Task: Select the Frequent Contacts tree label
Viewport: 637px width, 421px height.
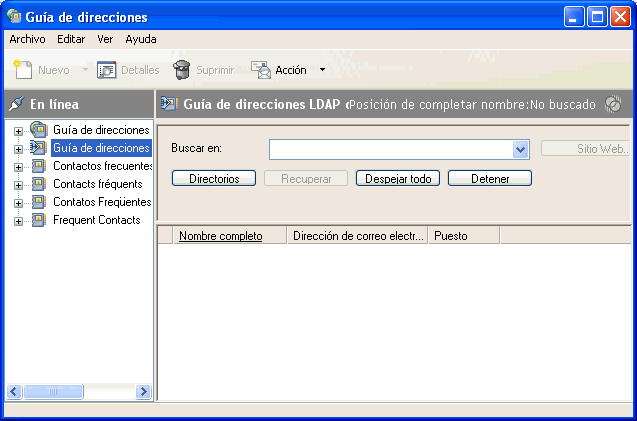Action: [x=97, y=220]
